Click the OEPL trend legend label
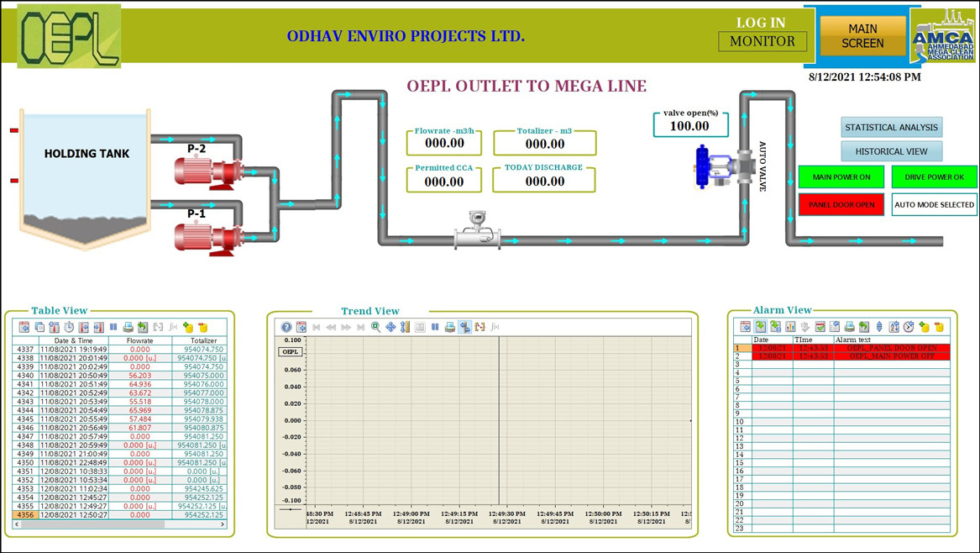 tap(291, 351)
